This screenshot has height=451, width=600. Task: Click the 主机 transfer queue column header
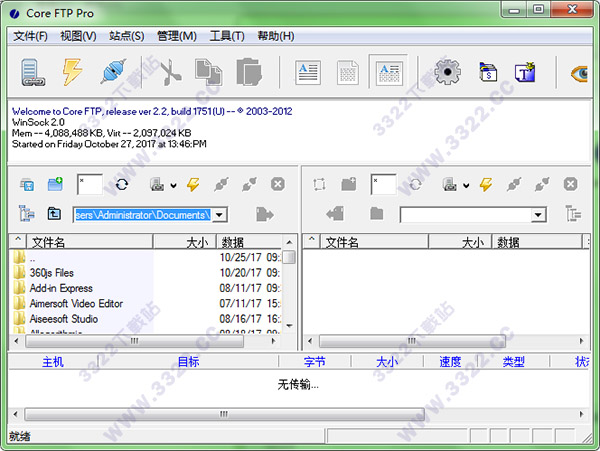(53, 362)
